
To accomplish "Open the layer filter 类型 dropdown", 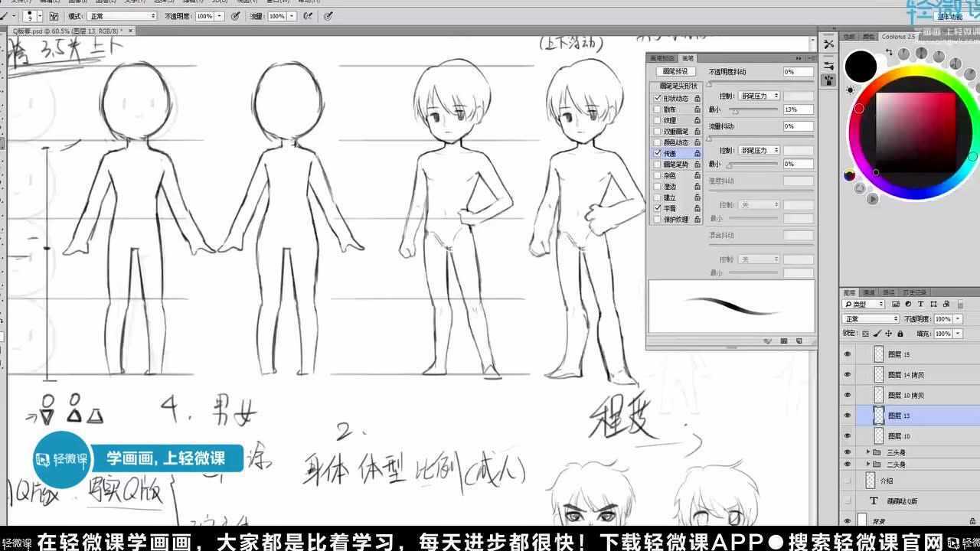I will click(863, 304).
